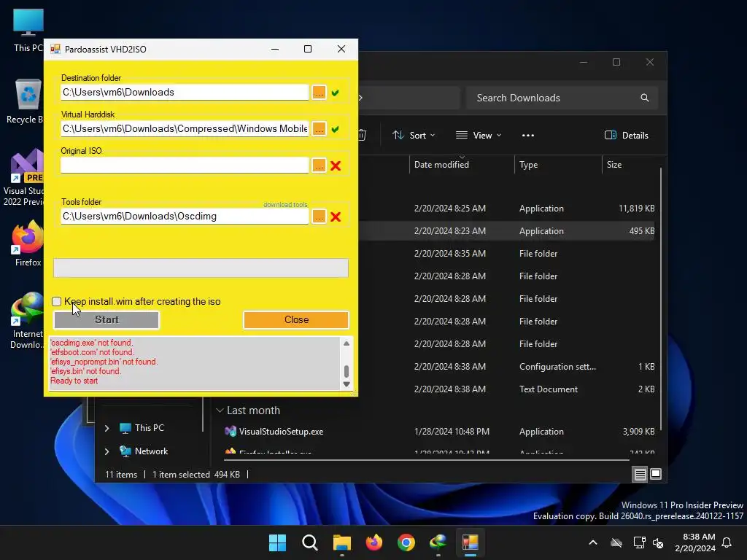Select the Configuration settings file row
Viewport: 747px width, 560px height.
[x=508, y=367]
